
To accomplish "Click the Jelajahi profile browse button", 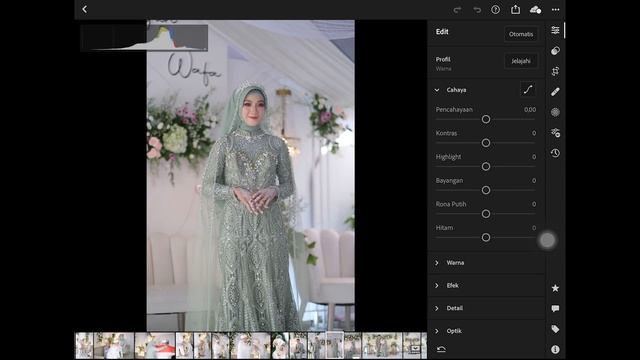I will 521,61.
